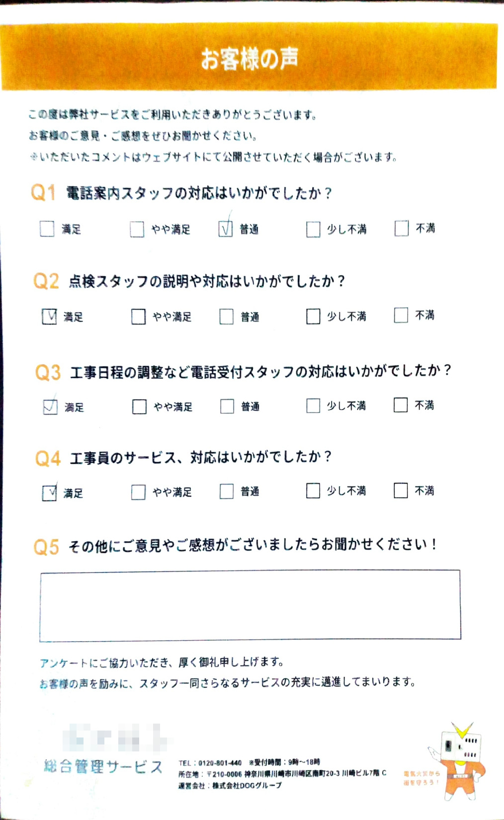Check Q1 満足 checkbox
The height and width of the screenshot is (820, 504).
point(47,229)
